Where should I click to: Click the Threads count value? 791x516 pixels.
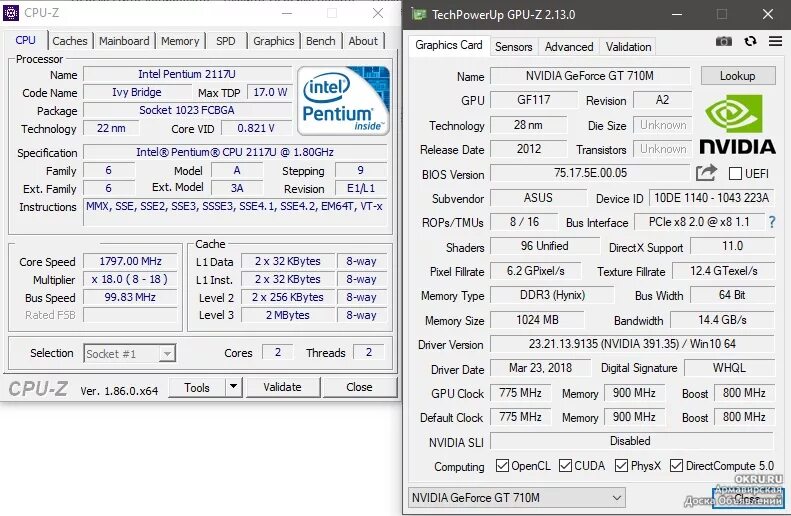click(x=369, y=352)
